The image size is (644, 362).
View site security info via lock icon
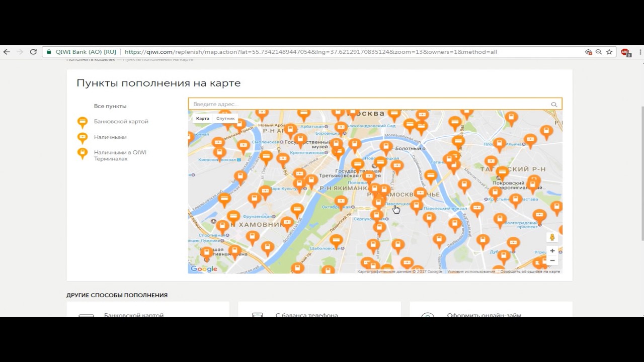[49, 52]
